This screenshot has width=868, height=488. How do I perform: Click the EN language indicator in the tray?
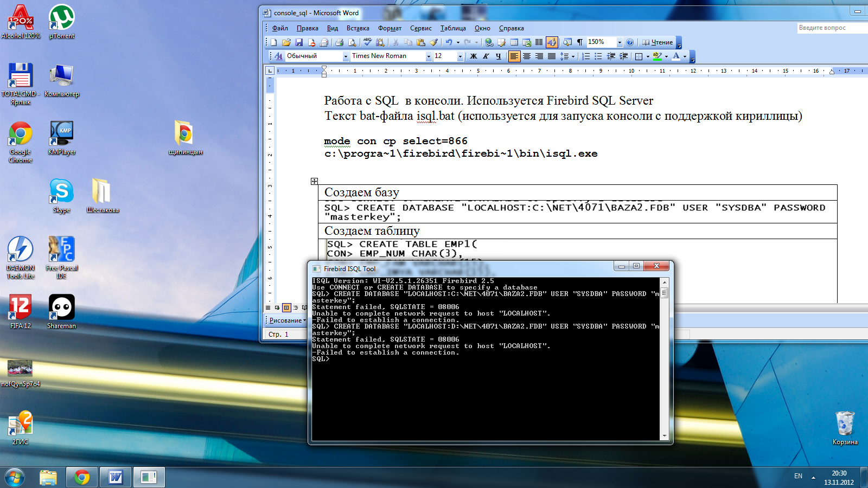point(798,476)
